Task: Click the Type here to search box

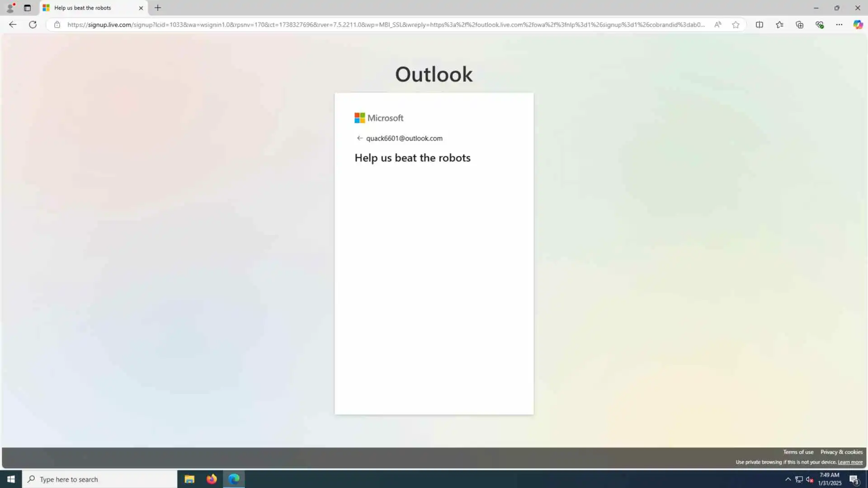Action: (x=99, y=479)
